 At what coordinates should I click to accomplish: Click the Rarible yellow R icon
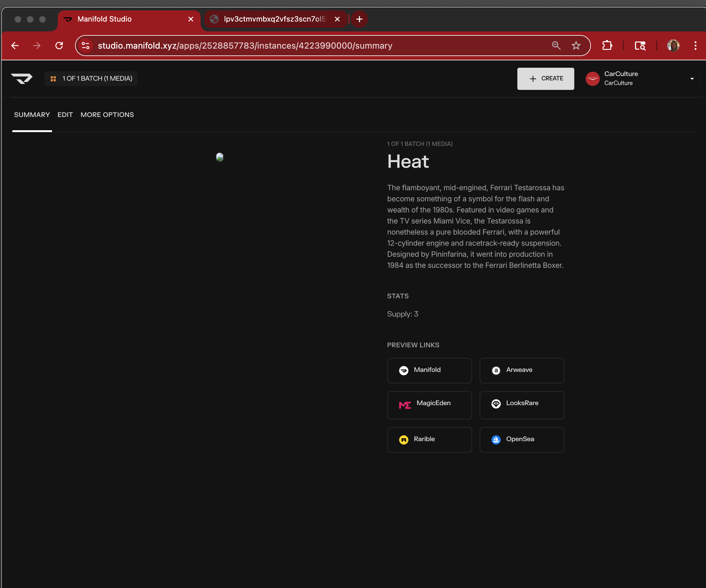(x=403, y=440)
